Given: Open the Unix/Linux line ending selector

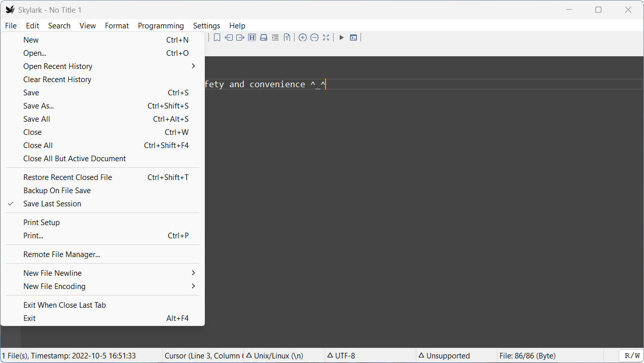Looking at the screenshot, I should (x=283, y=356).
